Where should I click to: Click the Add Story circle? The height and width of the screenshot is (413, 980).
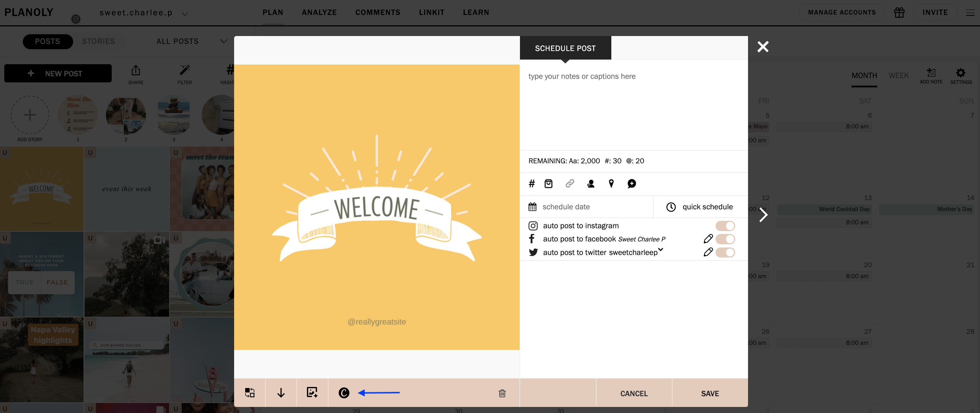tap(30, 114)
